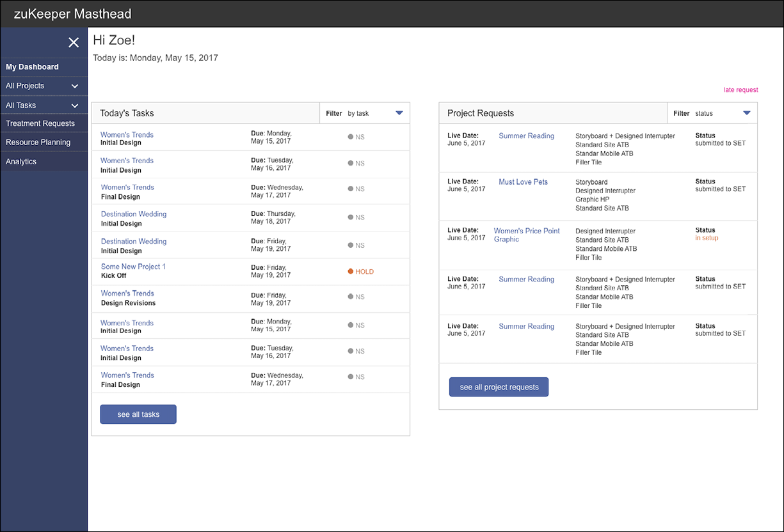
Task: Click the orange HOLD status dot
Action: [352, 271]
